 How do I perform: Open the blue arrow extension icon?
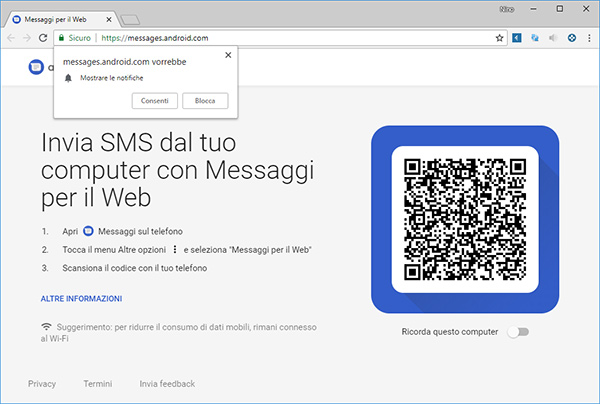click(517, 38)
